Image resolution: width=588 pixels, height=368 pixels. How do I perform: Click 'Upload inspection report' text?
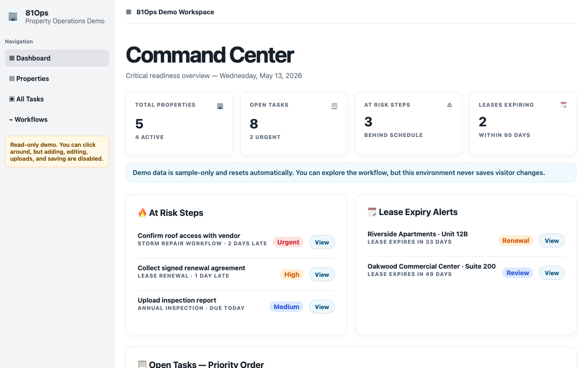coord(177,300)
